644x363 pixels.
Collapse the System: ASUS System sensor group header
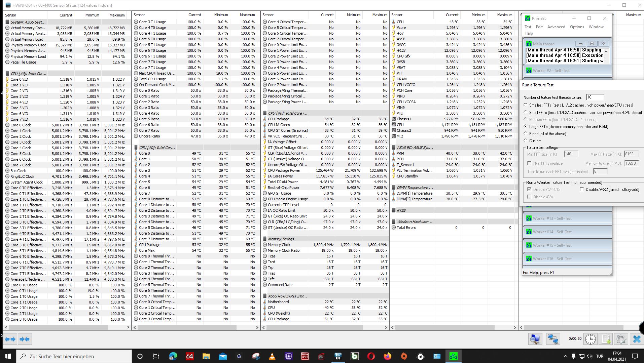(x=67, y=22)
